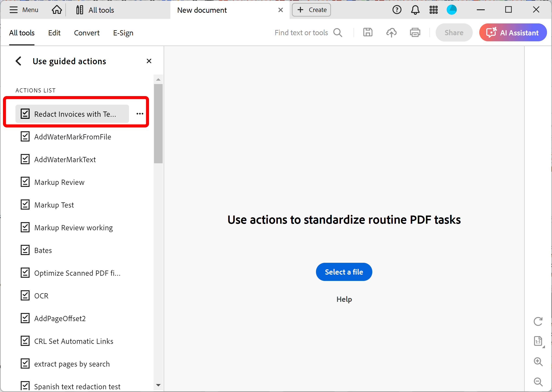Open the apps grid icon
Image resolution: width=552 pixels, height=392 pixels.
pos(433,10)
